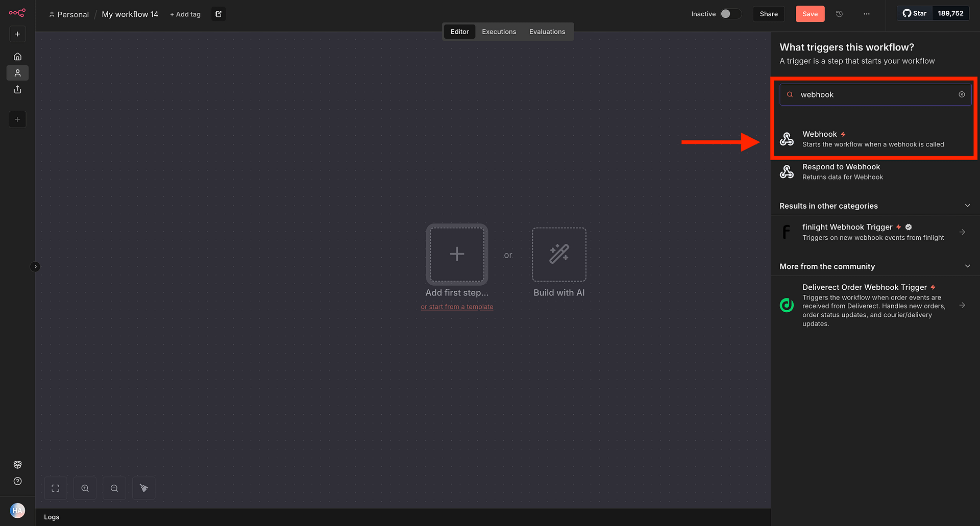Click the edit description icon
980x526 pixels.
click(x=218, y=14)
